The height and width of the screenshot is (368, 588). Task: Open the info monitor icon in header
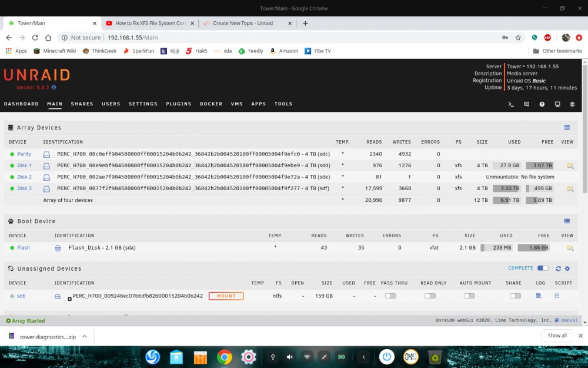(x=557, y=104)
